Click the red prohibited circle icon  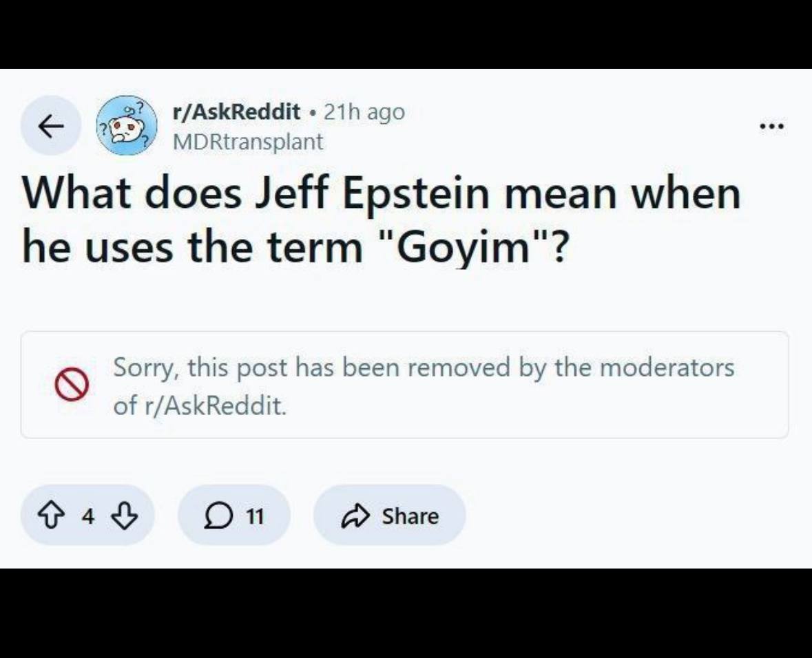click(72, 385)
